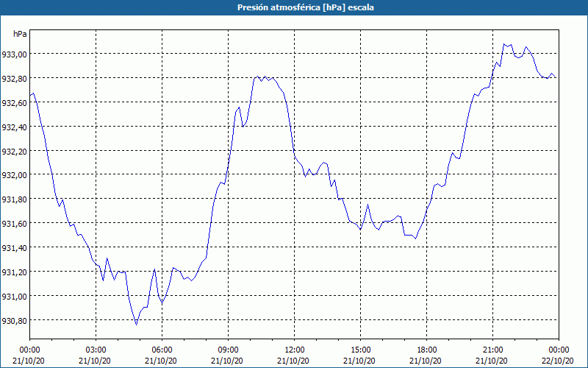Click the 03:00 time axis label
The width and height of the screenshot is (588, 368).
[96, 350]
